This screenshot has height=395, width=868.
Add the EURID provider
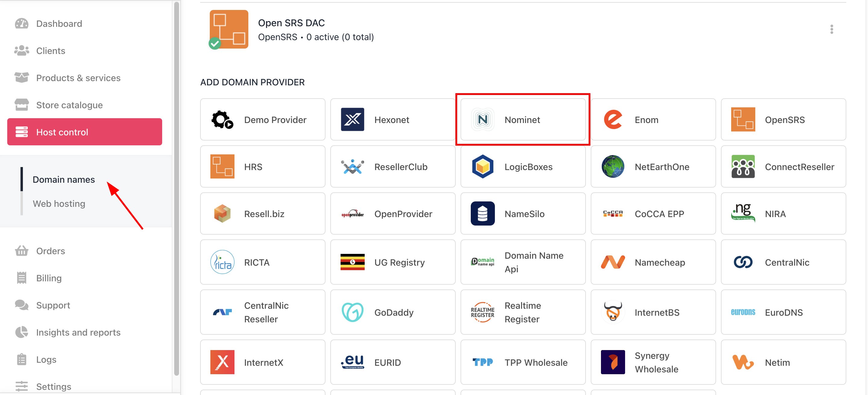click(392, 362)
